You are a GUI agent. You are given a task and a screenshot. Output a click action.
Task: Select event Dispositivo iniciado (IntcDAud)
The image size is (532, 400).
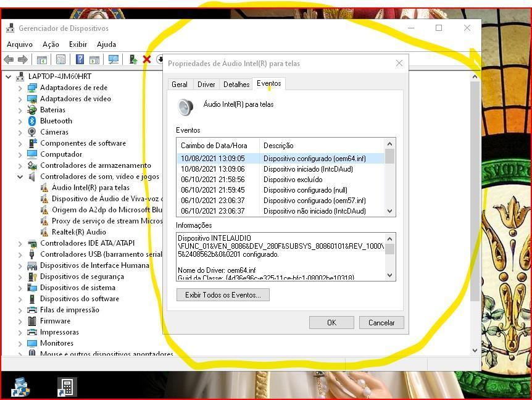[280, 169]
